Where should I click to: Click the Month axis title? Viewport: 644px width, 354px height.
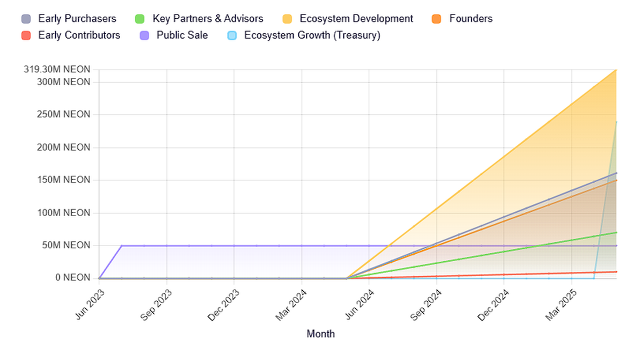[x=320, y=334]
